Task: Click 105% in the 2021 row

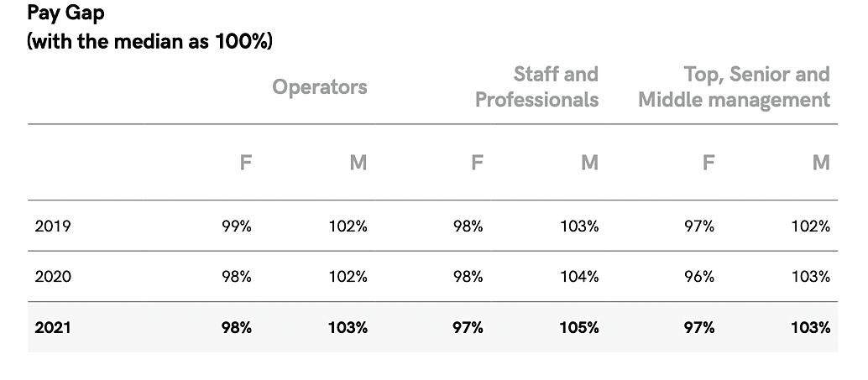Action: point(579,327)
